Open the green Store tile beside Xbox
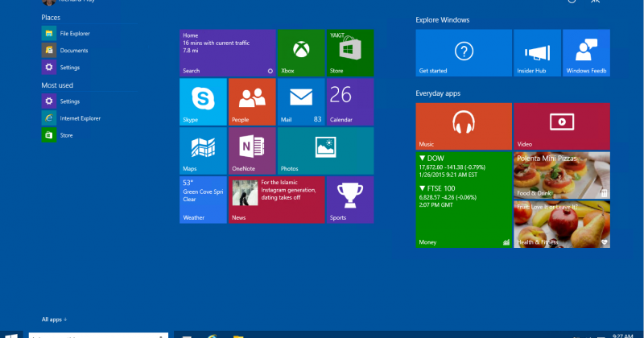644x338 pixels. (350, 52)
